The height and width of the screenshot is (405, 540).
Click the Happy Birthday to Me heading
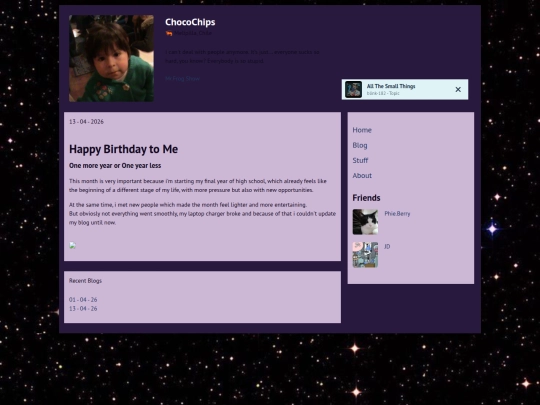pyautogui.click(x=124, y=149)
